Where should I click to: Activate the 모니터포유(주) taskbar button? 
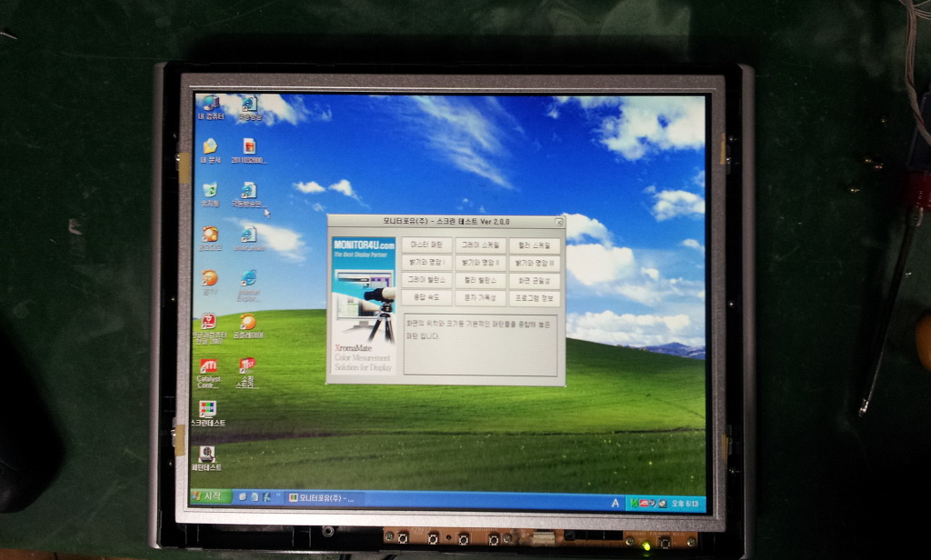click(325, 497)
